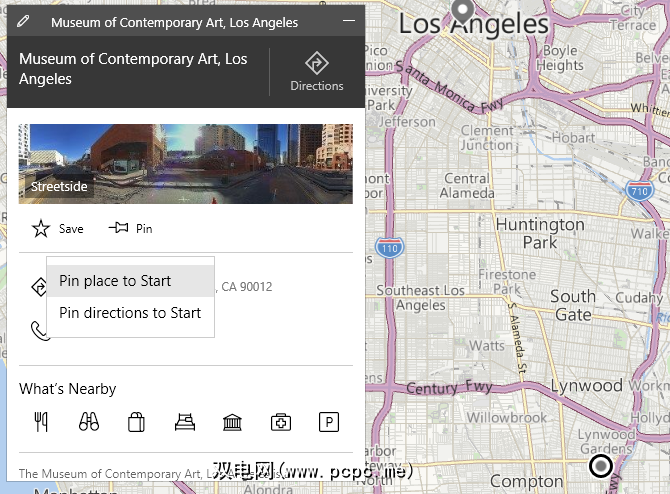Click the CA 90012 address text

pos(247,286)
